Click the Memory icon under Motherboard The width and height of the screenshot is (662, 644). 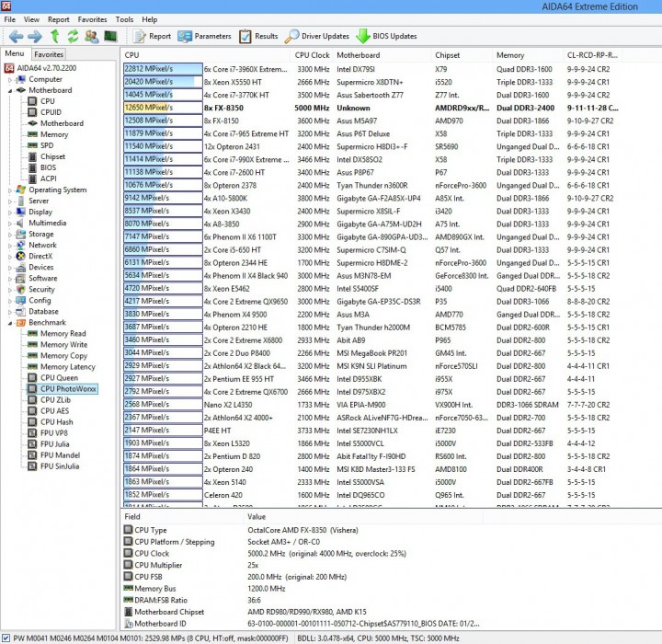pyautogui.click(x=32, y=134)
